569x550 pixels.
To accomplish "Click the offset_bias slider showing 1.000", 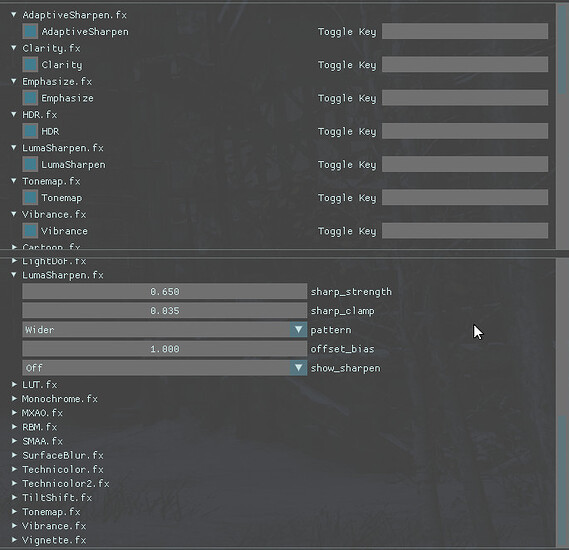I will click(x=164, y=349).
